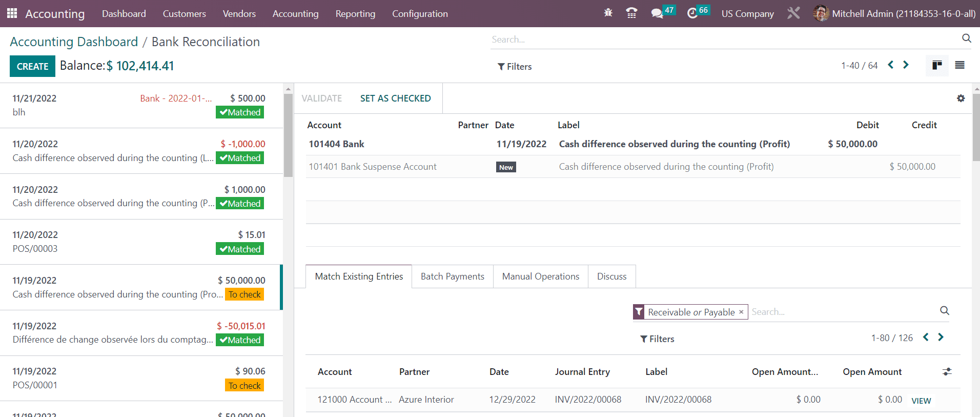
Task: Remove the Receivable or Payable filter
Action: click(x=741, y=312)
